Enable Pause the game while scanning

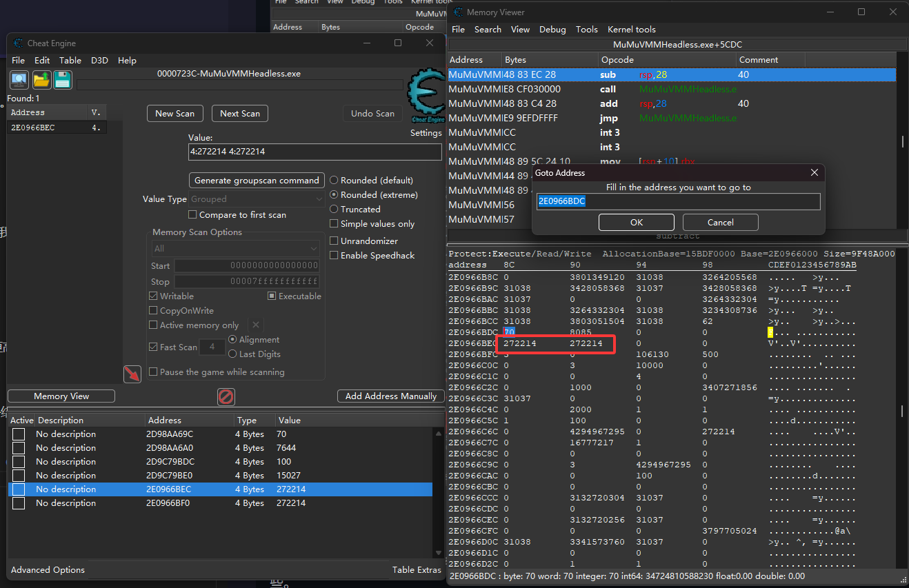pos(153,372)
